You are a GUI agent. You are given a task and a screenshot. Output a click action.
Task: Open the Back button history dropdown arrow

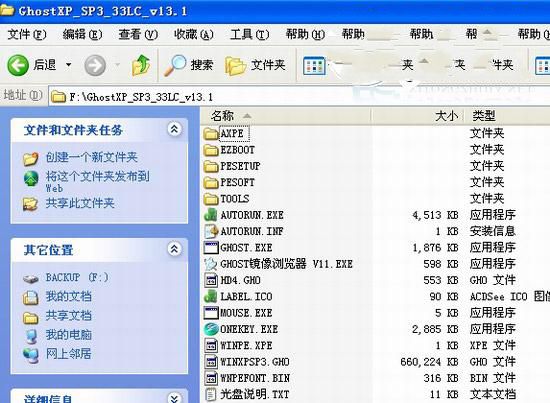[x=69, y=65]
